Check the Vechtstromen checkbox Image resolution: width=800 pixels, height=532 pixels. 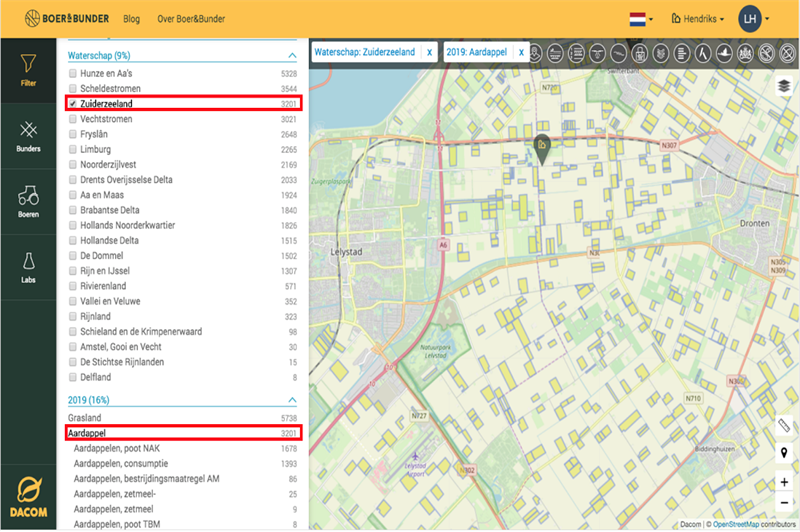pyautogui.click(x=73, y=119)
